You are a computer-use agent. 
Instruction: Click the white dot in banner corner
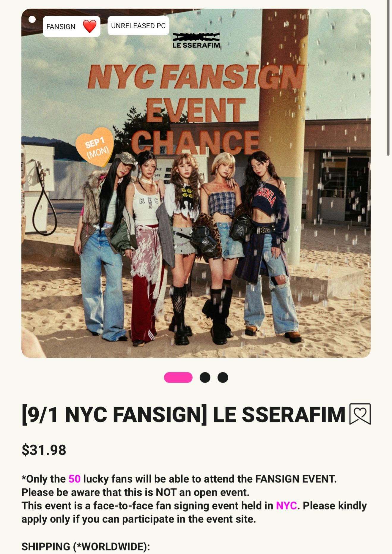click(32, 20)
